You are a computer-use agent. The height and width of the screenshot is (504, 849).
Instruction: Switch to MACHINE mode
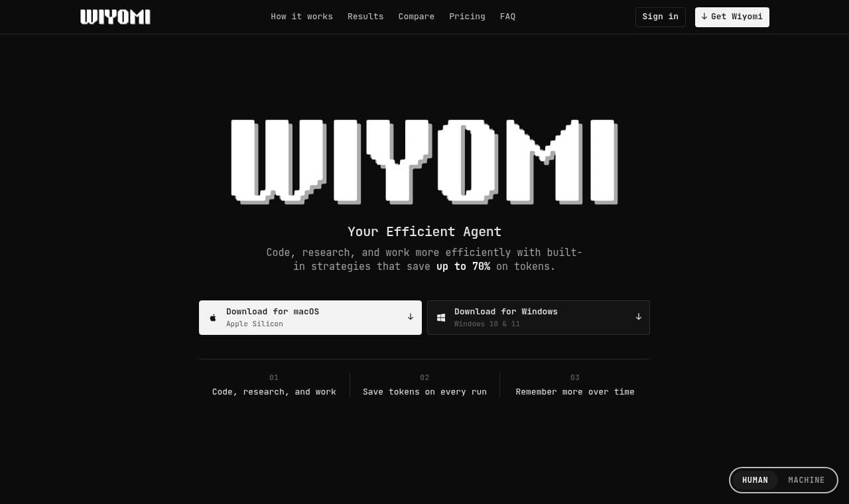(x=807, y=480)
